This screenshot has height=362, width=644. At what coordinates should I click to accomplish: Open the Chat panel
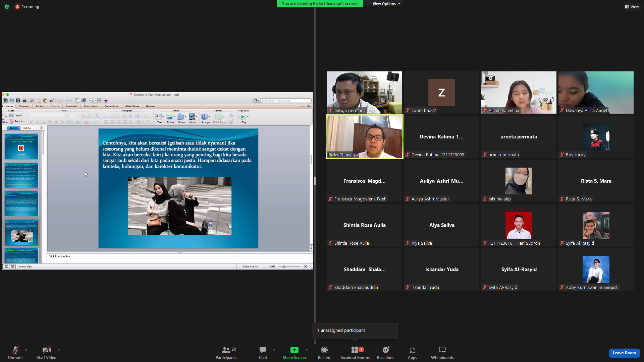263,353
